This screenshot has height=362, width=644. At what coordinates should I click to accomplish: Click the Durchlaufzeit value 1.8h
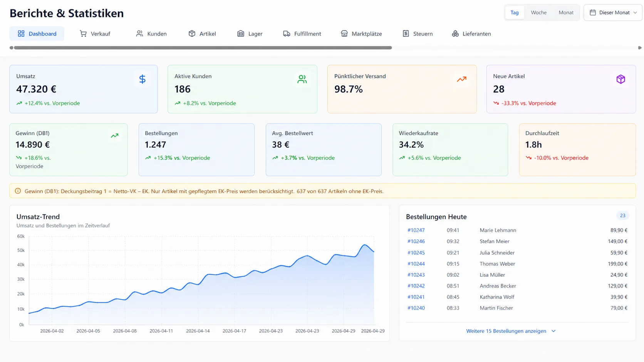pyautogui.click(x=533, y=145)
